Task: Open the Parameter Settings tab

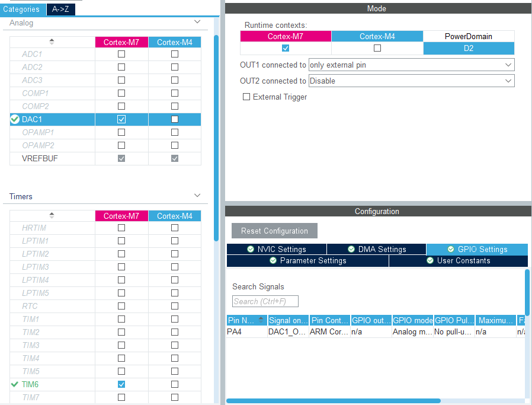Action: [307, 261]
